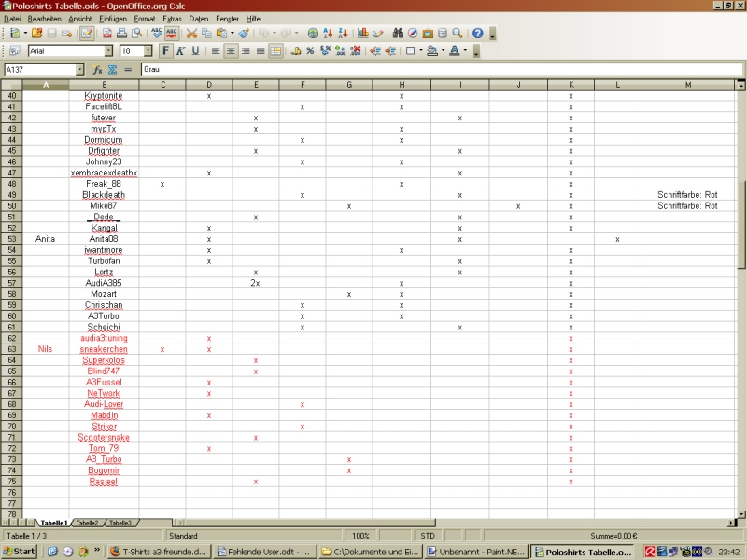Image resolution: width=747 pixels, height=560 pixels.
Task: Open a file with the Open icon
Action: (x=37, y=34)
